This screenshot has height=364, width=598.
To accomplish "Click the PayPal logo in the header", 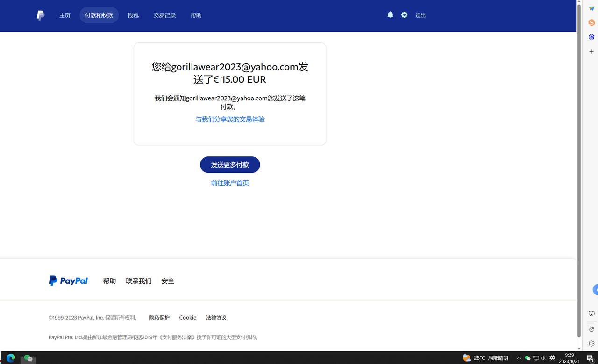I will [41, 15].
